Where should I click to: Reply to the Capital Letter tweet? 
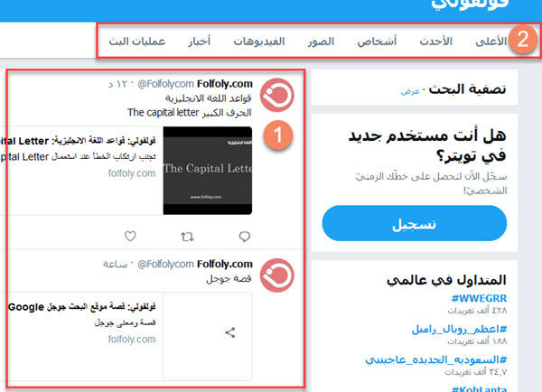[x=245, y=237]
